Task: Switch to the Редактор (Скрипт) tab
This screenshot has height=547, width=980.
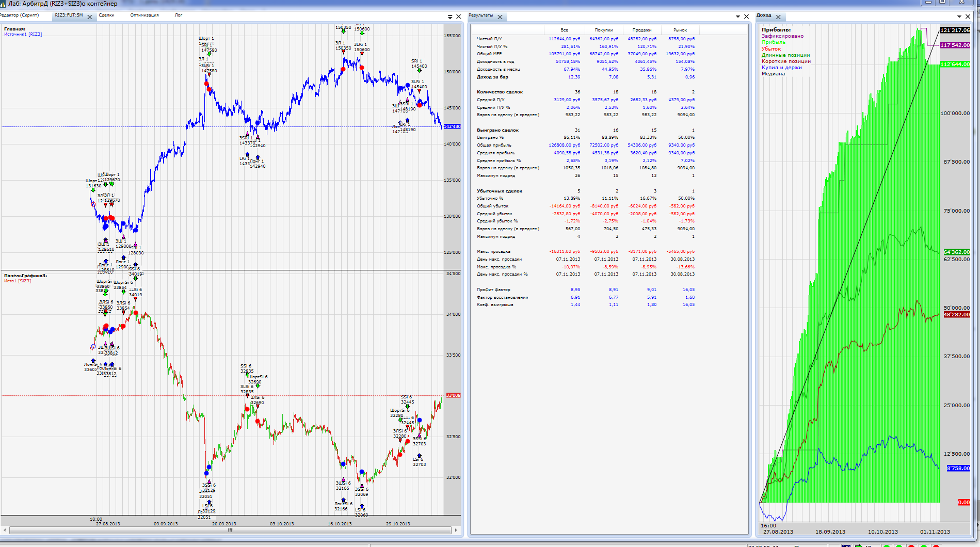Action: pyautogui.click(x=20, y=15)
